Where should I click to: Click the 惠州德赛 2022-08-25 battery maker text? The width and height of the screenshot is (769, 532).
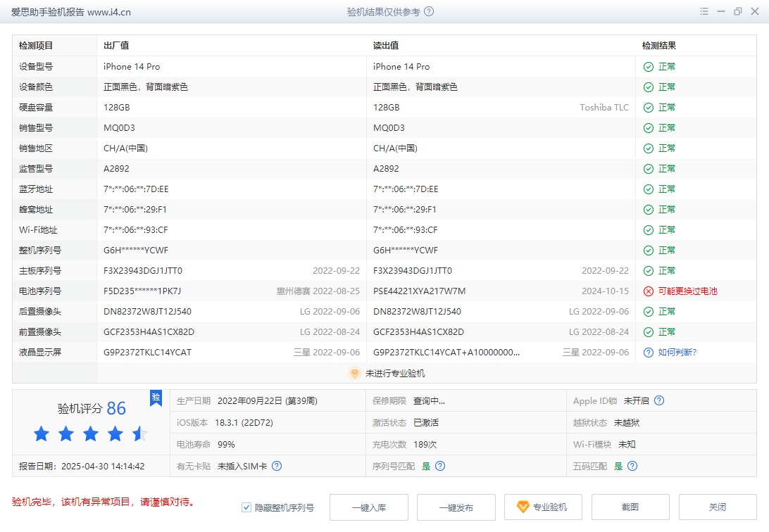[x=318, y=291]
